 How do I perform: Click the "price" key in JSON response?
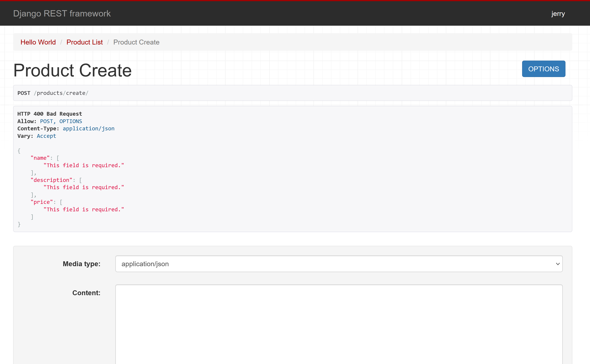(x=42, y=202)
